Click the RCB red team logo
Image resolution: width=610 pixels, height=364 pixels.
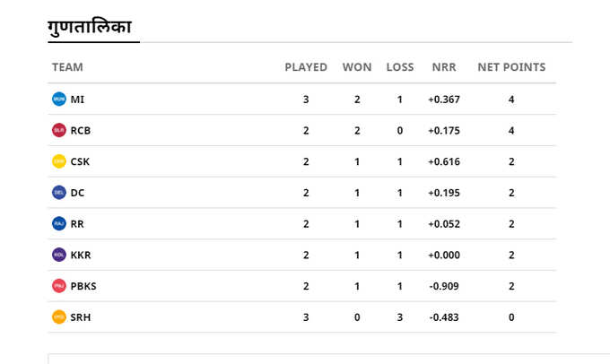(x=59, y=130)
